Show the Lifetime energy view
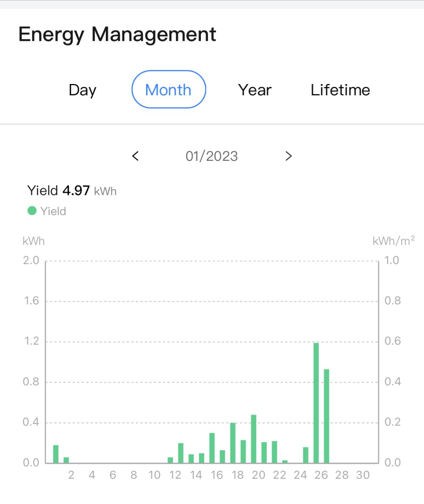This screenshot has height=504, width=424. coord(340,90)
